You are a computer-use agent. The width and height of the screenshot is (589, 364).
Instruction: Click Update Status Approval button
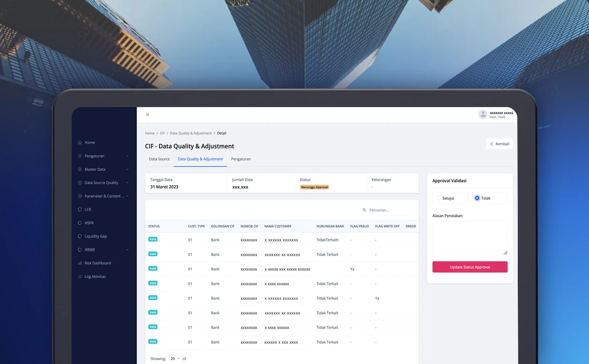[470, 267]
